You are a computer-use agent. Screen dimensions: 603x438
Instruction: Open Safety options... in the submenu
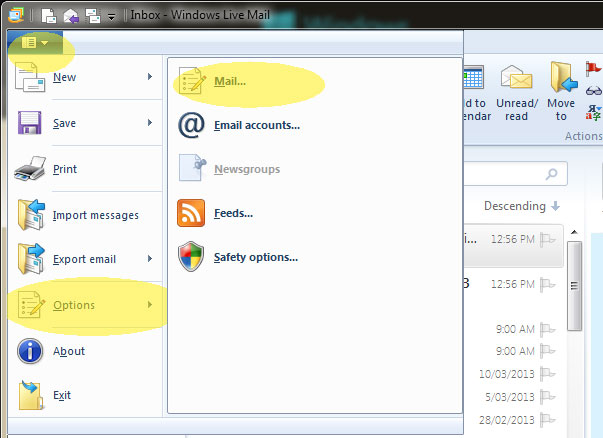[315, 257]
